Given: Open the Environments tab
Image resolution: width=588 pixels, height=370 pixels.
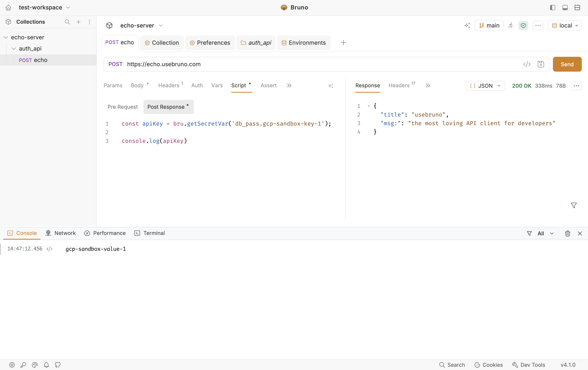Looking at the screenshot, I should click(304, 43).
